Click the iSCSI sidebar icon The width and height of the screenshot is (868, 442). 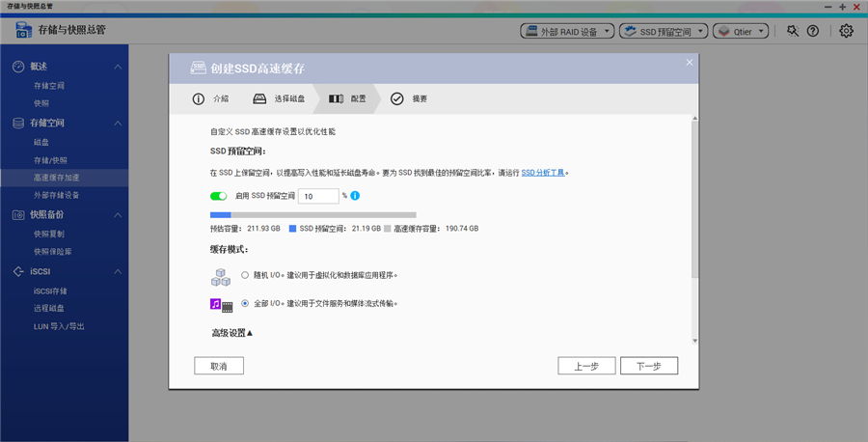point(17,271)
